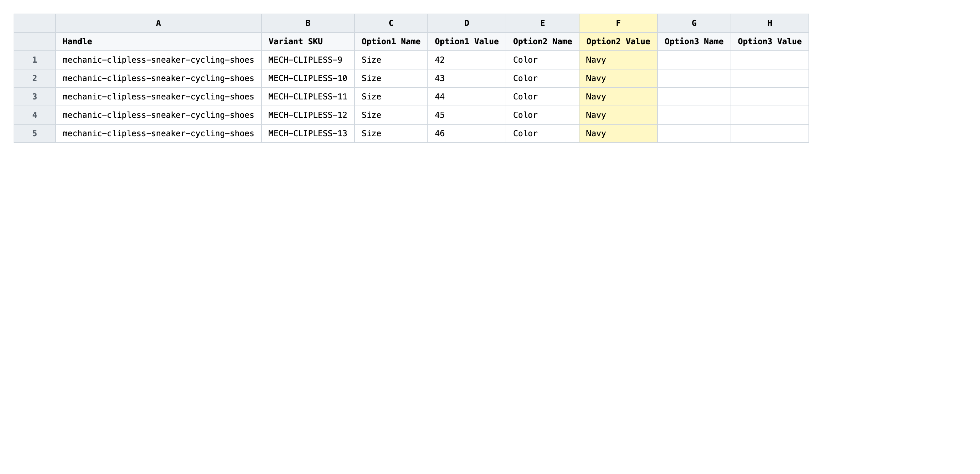
Task: Select the cell with value 46
Action: [467, 133]
